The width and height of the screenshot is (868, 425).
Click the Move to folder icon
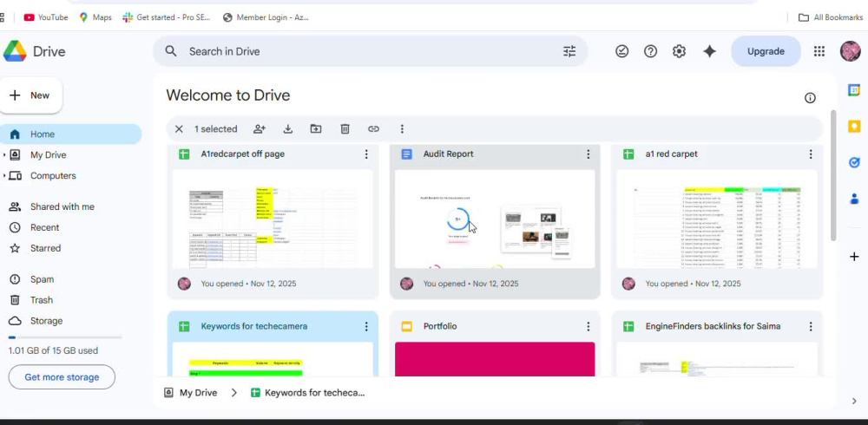point(316,129)
